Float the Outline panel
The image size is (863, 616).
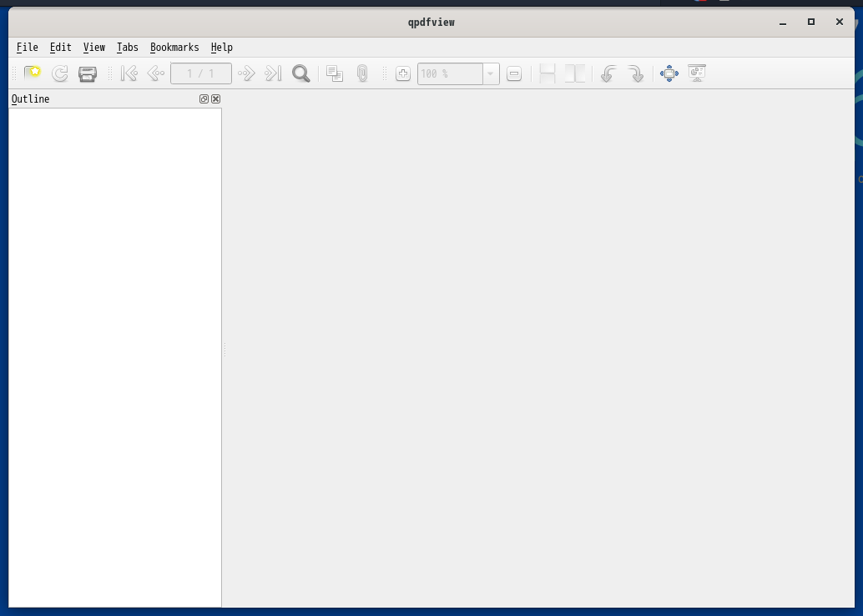204,99
